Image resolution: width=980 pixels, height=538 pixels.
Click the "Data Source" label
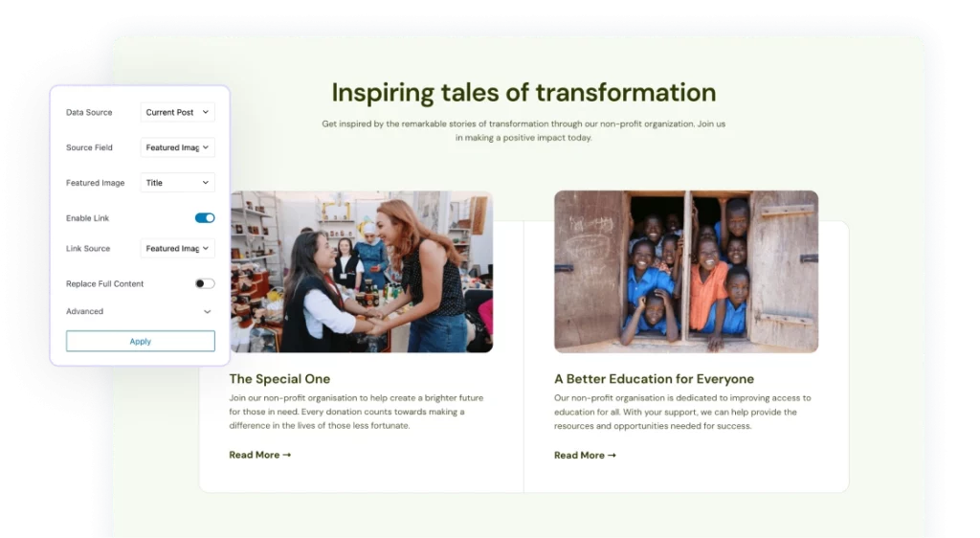pyautogui.click(x=89, y=112)
